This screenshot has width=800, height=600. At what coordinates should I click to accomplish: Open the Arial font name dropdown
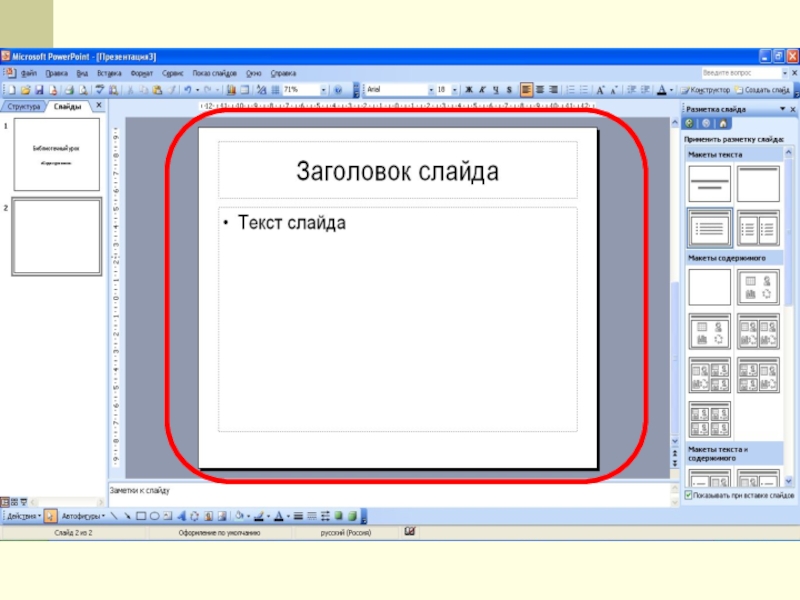coord(431,90)
